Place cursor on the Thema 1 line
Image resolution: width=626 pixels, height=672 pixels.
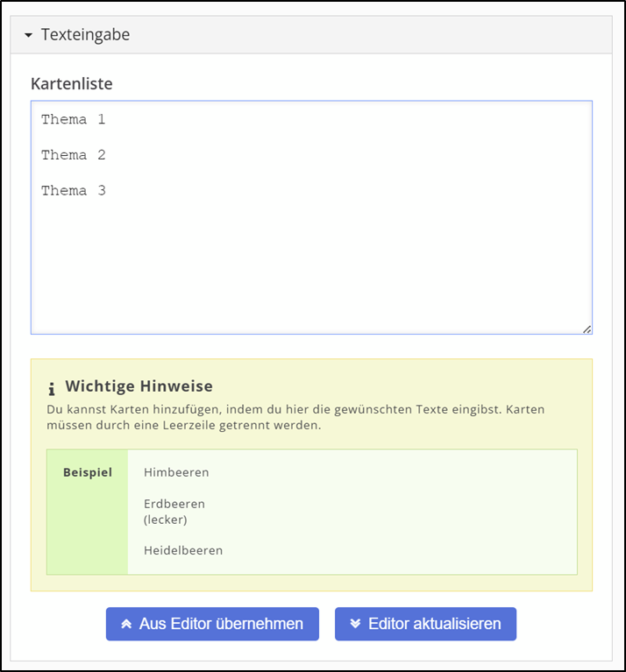click(73, 119)
